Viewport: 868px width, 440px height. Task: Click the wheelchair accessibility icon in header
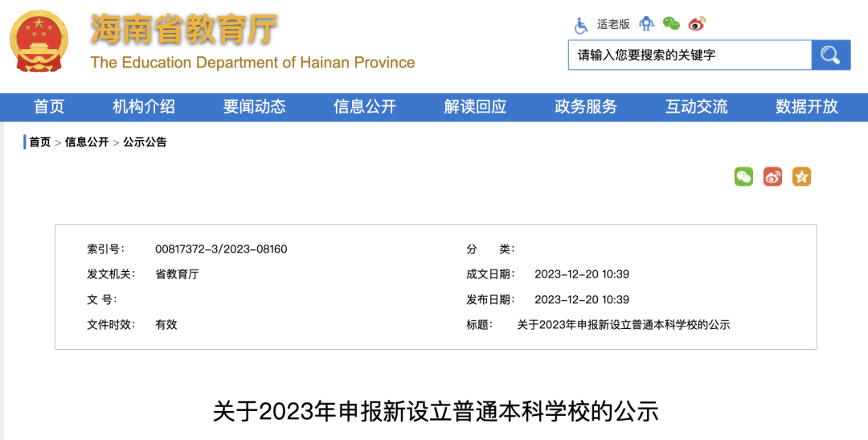point(581,25)
